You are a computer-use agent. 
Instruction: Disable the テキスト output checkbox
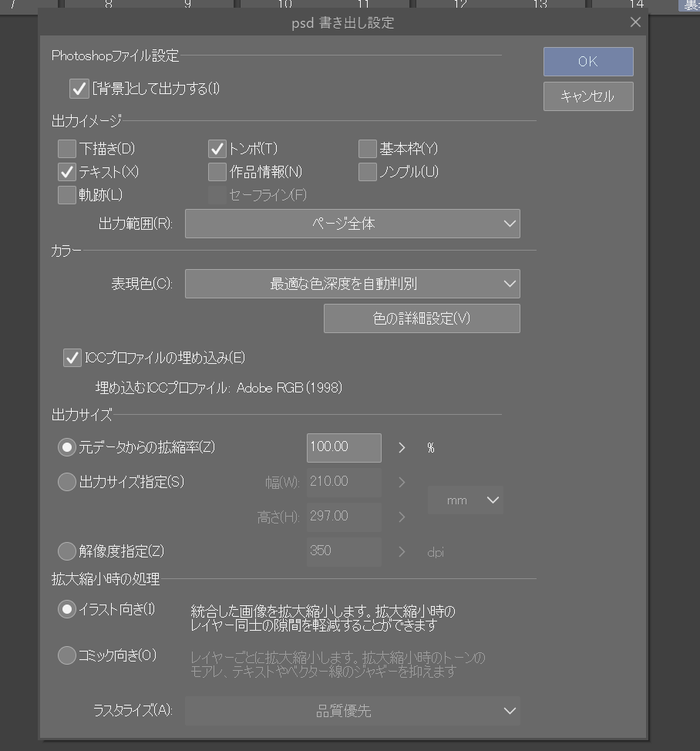tap(68, 172)
